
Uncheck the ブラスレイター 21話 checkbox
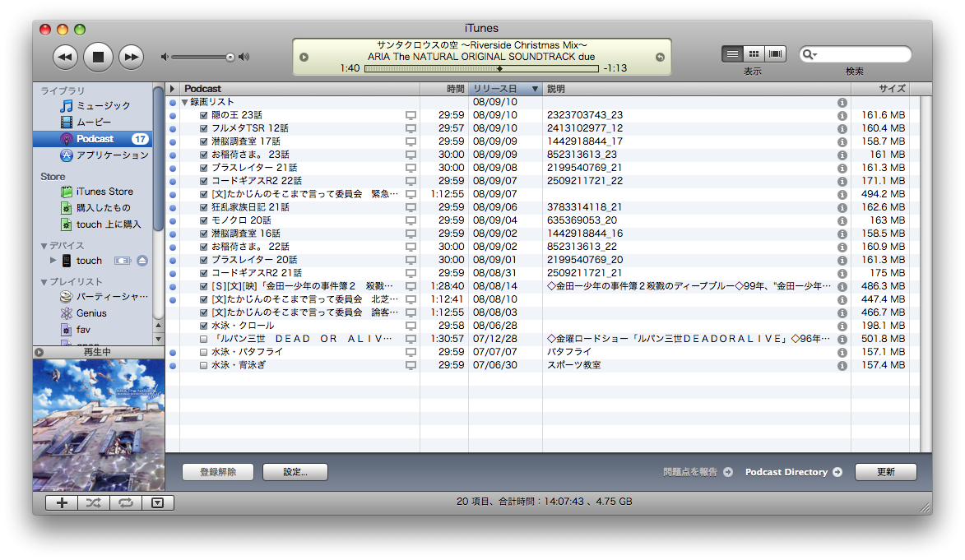[x=204, y=168]
